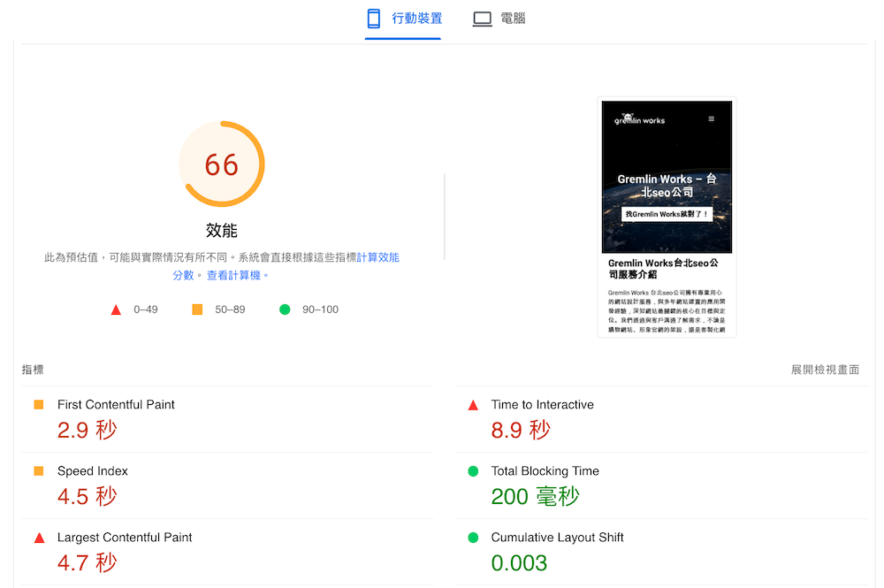Click the orange square 50–89 legend icon
This screenshot has height=588, width=884.
point(197,309)
